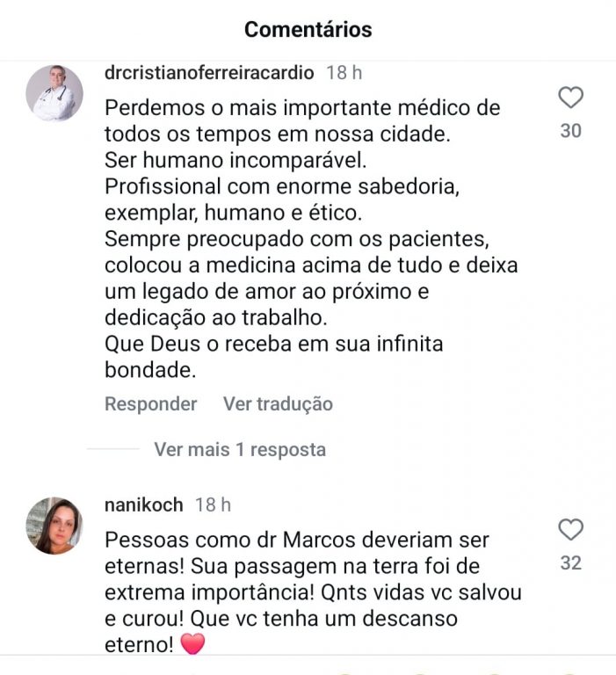Tap the divider line before Ver mais resposta
Image resolution: width=616 pixels, height=675 pixels.
click(113, 449)
